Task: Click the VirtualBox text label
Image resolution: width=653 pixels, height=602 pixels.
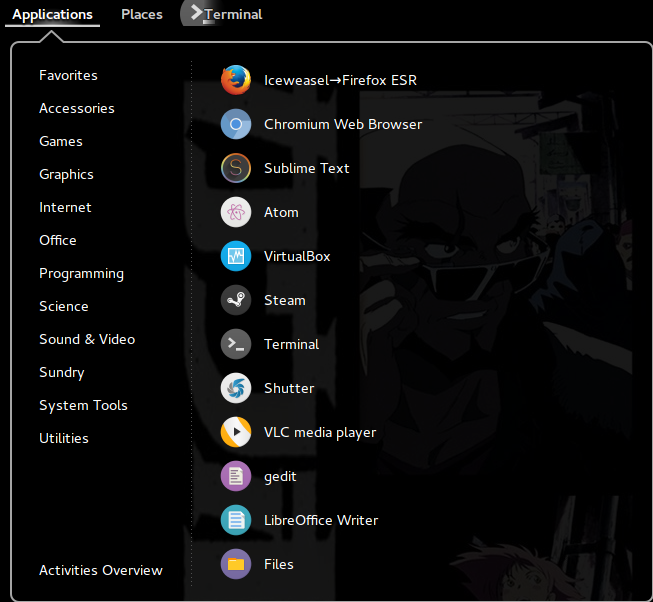Action: 297,256
